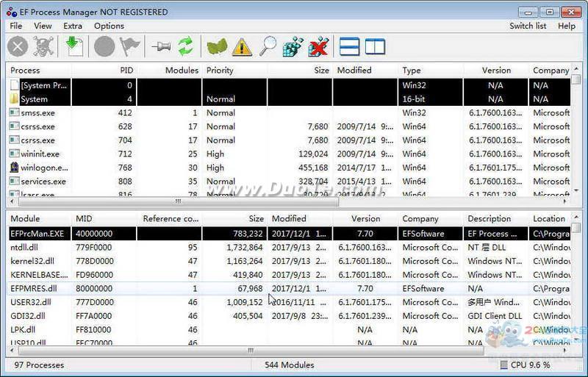Open search with the magnifying glass icon

[x=268, y=47]
